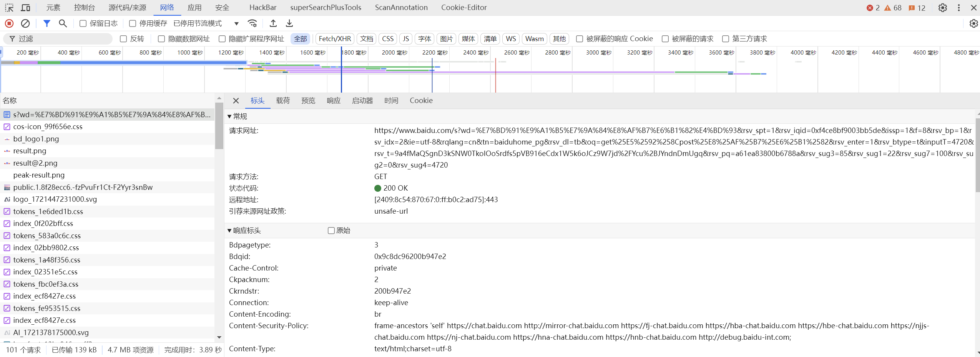Open network search with magnifier icon
Viewport: 980px width, 357px height.
(63, 23)
